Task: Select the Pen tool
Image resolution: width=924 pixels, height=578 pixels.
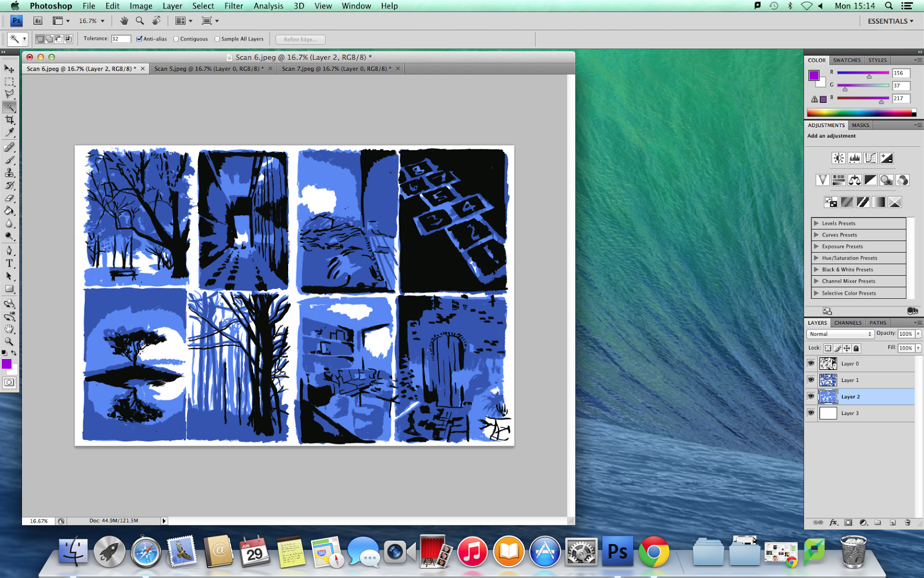Action: [9, 250]
